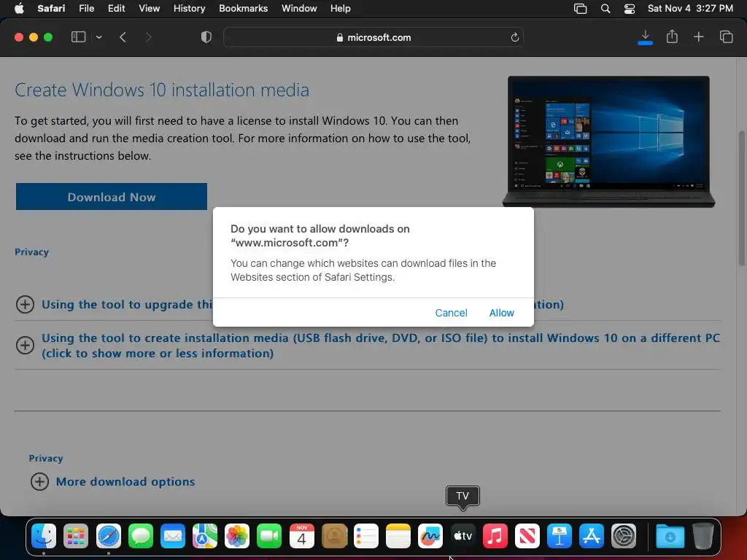
Task: Open FaceTime from the Dock
Action: point(269,536)
